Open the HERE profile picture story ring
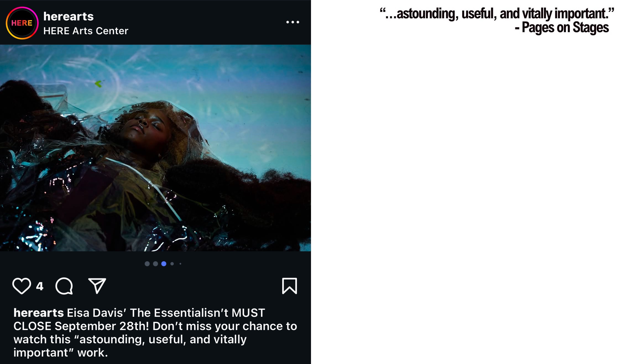 point(22,23)
